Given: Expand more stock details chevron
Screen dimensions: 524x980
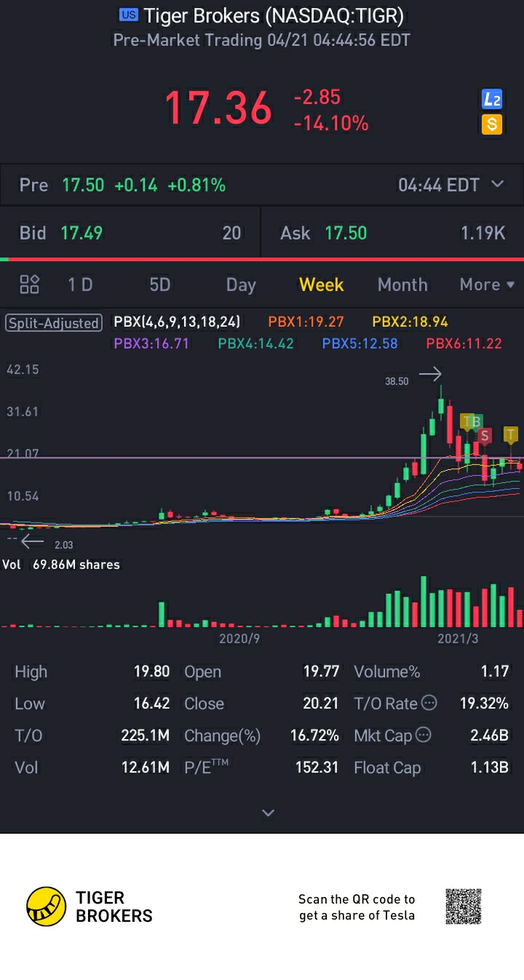Looking at the screenshot, I should tap(268, 813).
